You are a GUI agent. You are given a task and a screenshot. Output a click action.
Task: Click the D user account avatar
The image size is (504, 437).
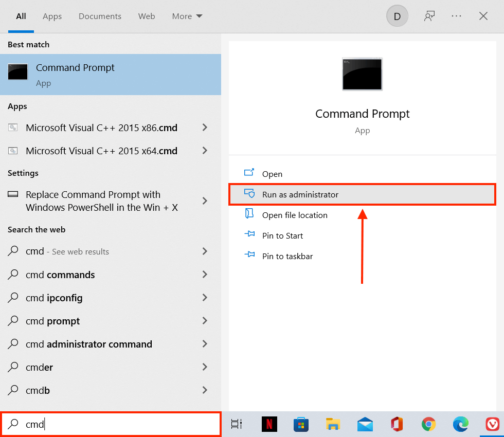pyautogui.click(x=397, y=16)
